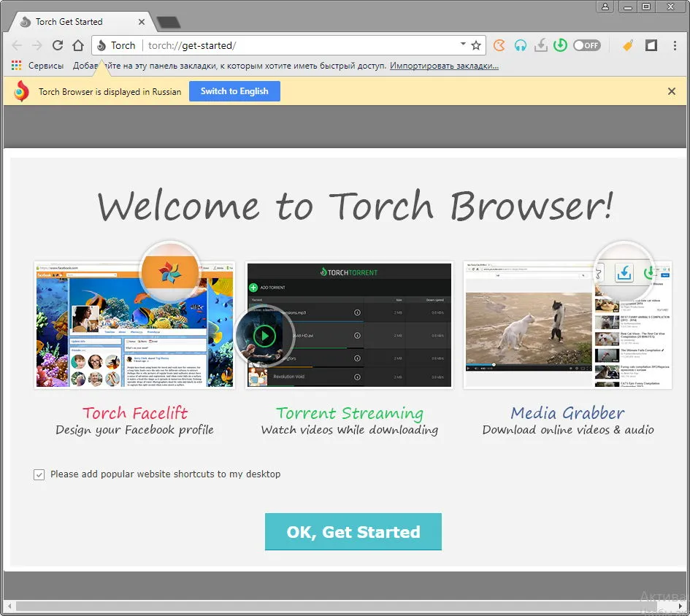Uncheck popular website shortcuts checkbox
690x616 pixels.
click(39, 474)
